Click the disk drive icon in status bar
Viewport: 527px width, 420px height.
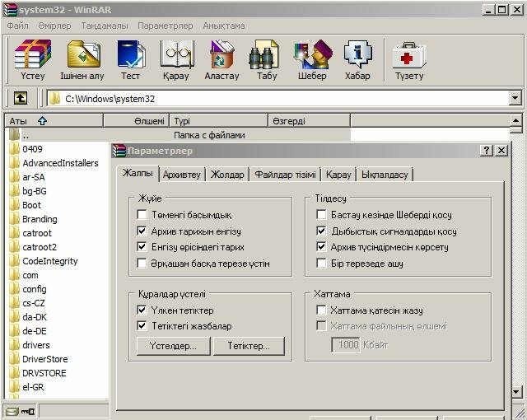[12, 412]
